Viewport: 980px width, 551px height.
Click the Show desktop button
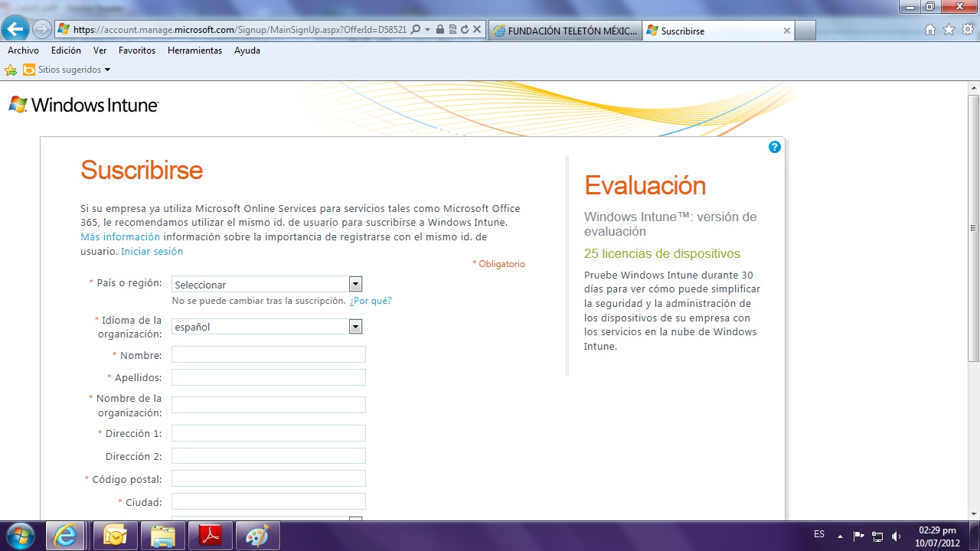tap(975, 536)
